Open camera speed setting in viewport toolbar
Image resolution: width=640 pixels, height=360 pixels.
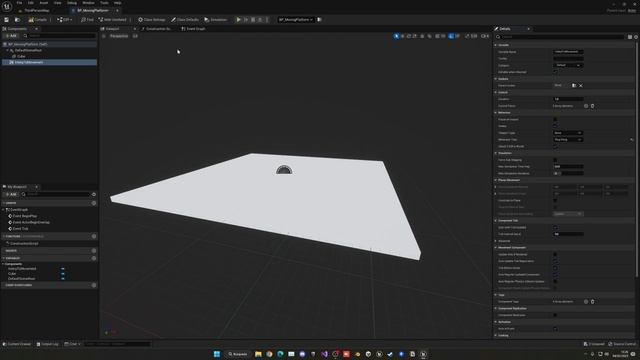tap(485, 36)
